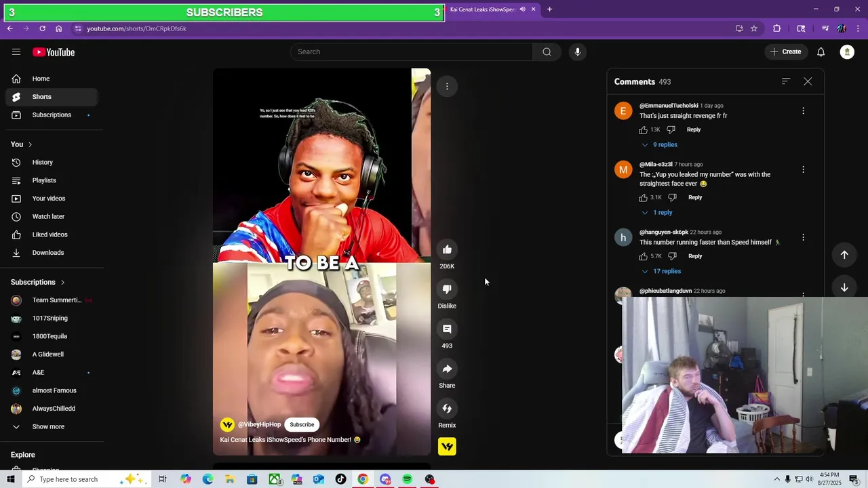Viewport: 868px width, 488px height.
Task: Show hidden system tray icons
Action: 777,479
